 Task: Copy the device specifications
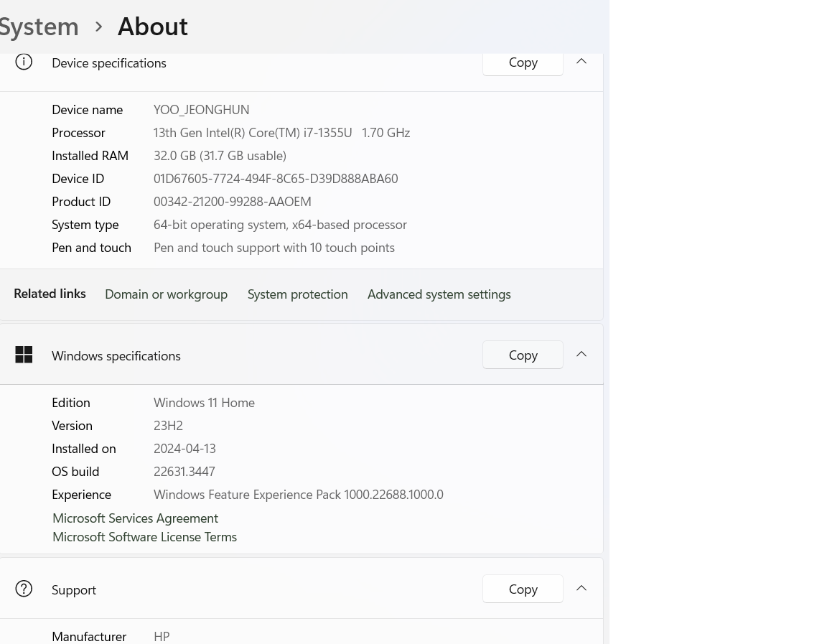tap(523, 62)
